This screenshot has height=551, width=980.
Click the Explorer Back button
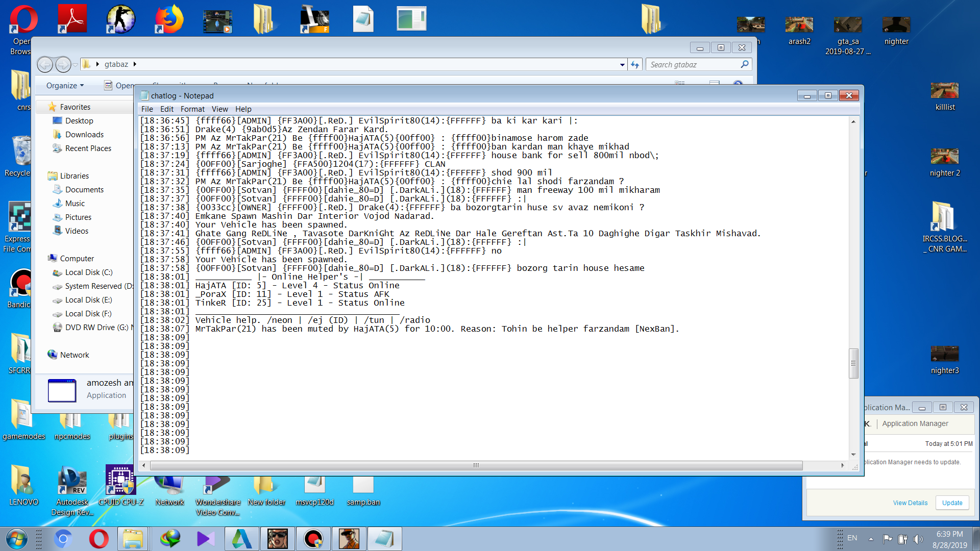[x=45, y=64]
